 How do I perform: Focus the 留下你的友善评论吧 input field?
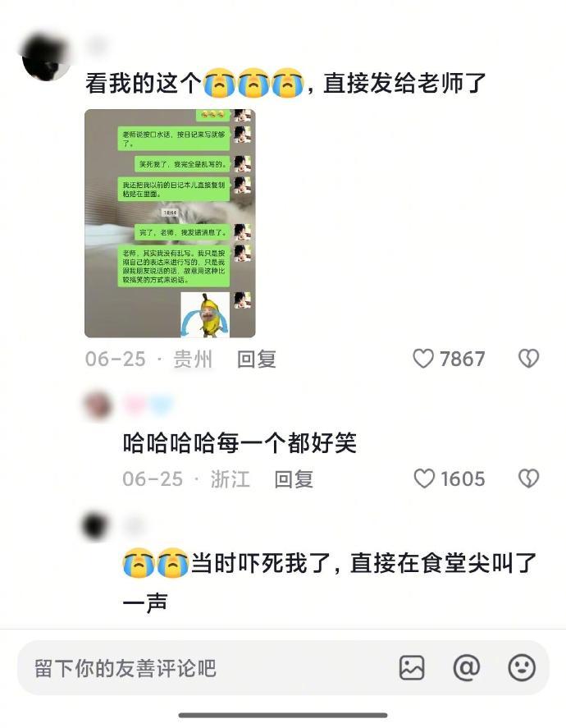point(209,668)
